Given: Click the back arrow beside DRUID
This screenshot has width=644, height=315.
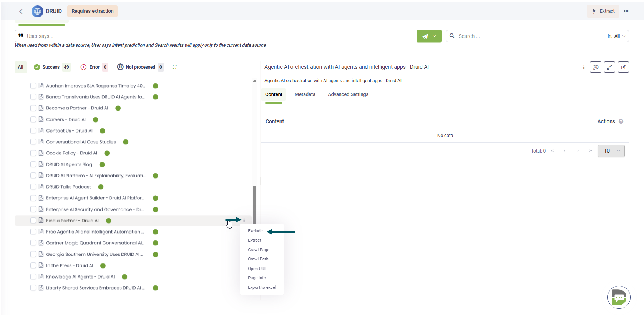Looking at the screenshot, I should coord(21,12).
